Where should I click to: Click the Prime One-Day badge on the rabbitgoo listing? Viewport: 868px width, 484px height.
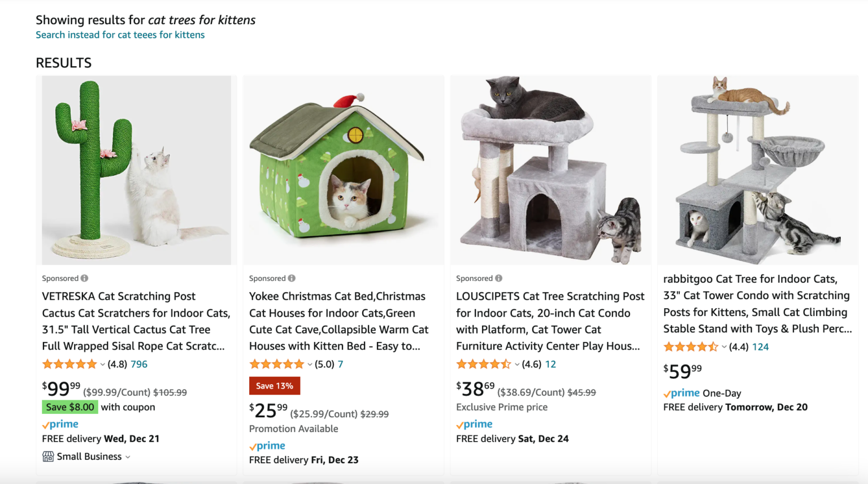681,392
